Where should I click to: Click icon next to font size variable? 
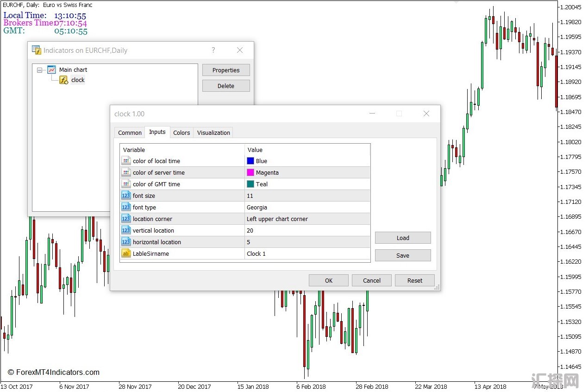pyautogui.click(x=126, y=196)
